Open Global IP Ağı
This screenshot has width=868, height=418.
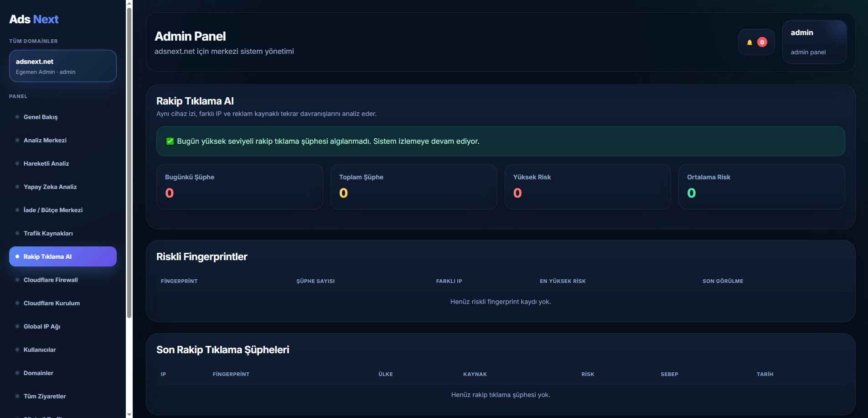[63, 326]
